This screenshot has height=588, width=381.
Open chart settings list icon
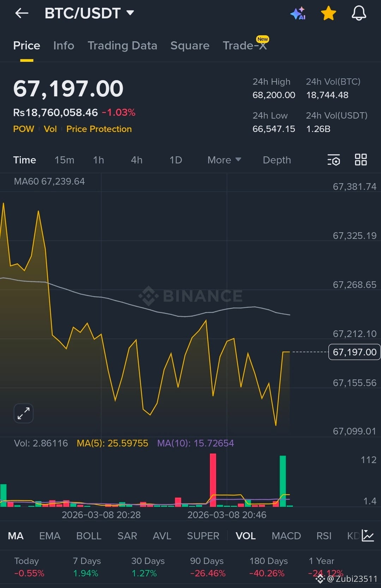click(334, 160)
